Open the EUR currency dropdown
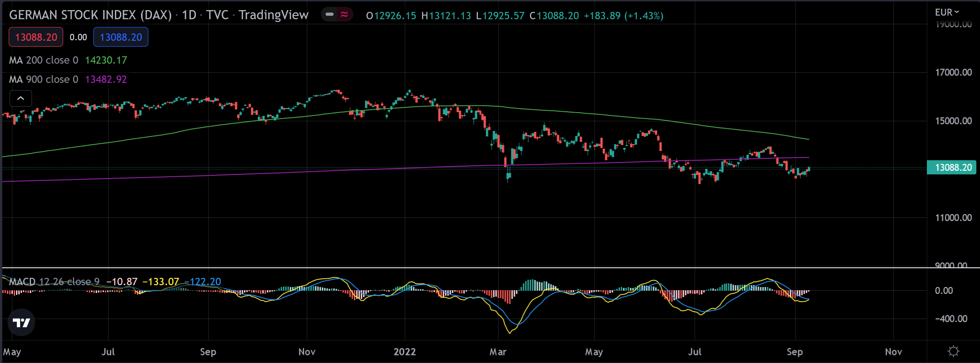 pyautogui.click(x=947, y=12)
